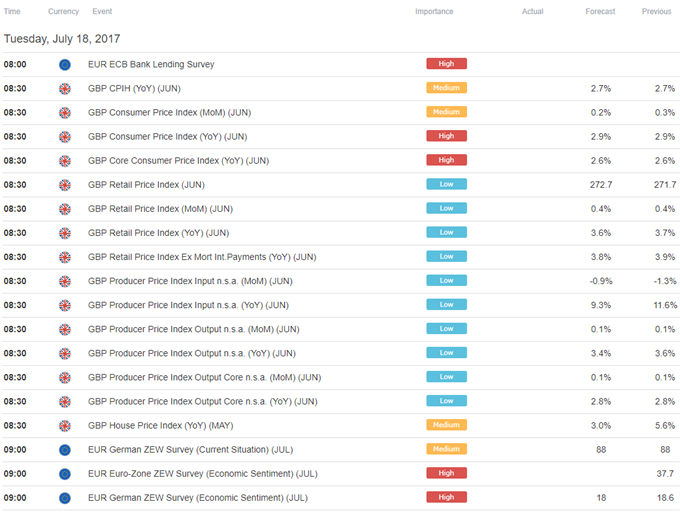Click the Actual column header
680x512 pixels.
click(x=533, y=11)
